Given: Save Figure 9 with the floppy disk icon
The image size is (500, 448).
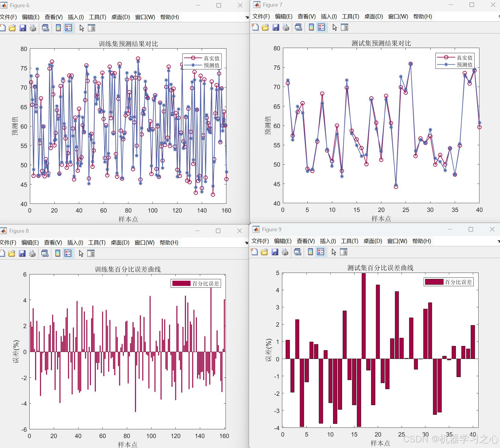Looking at the screenshot, I should 275,252.
